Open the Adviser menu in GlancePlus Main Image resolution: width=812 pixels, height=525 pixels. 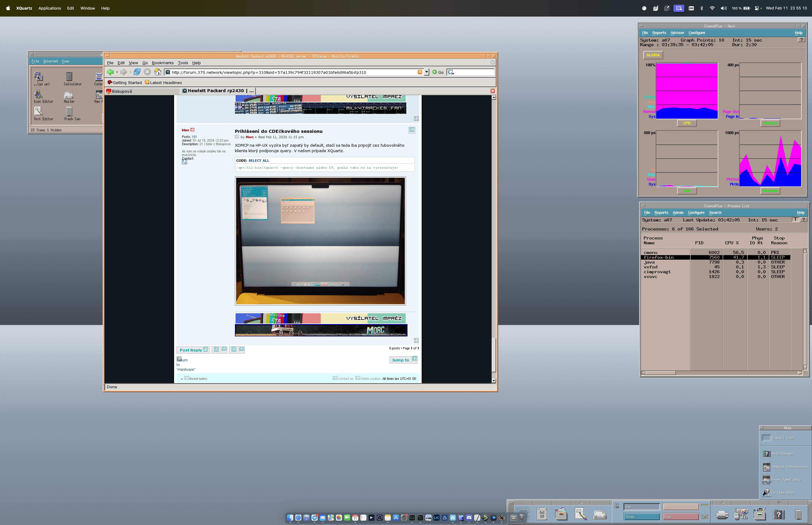pyautogui.click(x=677, y=33)
